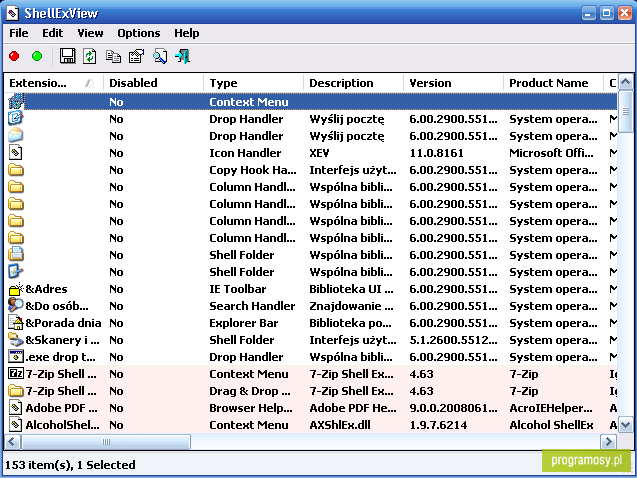This screenshot has width=637, height=478.
Task: Open the Edit menu
Action: click(x=52, y=33)
